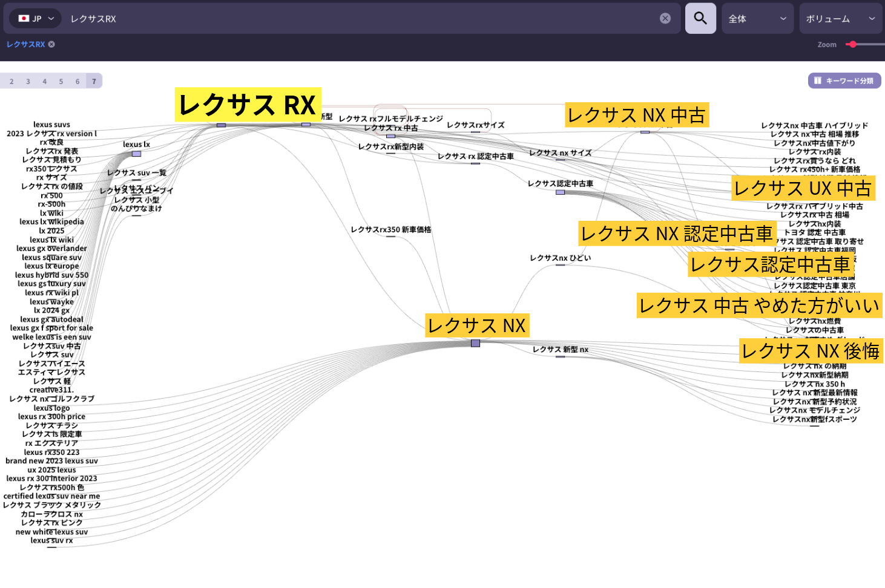Click keyword レクサスrx350 新車価格

[x=391, y=230]
